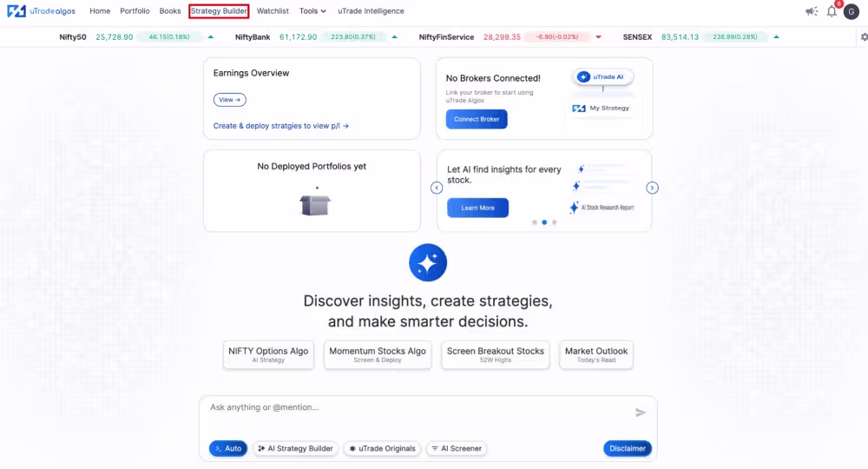Screen dimensions: 868x469
Task: Click NiftyFinService change badge -6.90(-0.02%)
Action: [x=557, y=37]
